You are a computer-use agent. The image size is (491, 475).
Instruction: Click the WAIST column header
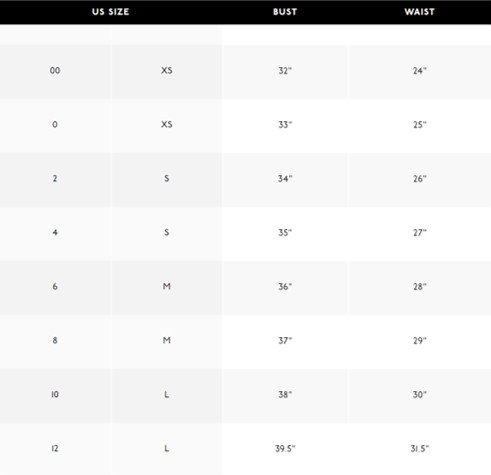[x=419, y=12]
